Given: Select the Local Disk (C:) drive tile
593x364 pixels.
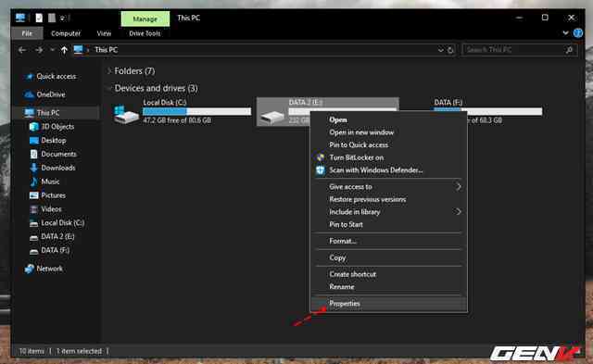Looking at the screenshot, I should pos(183,112).
